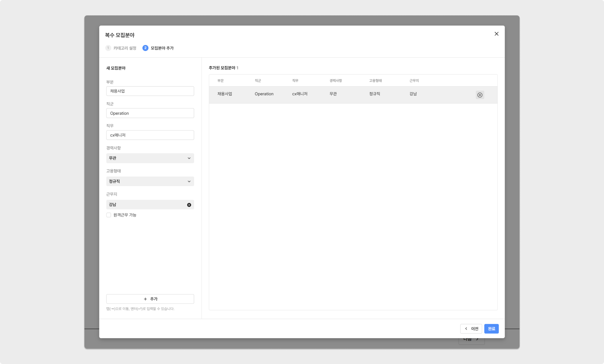Clear the 강남 location with x icon
The width and height of the screenshot is (604, 364).
point(189,205)
